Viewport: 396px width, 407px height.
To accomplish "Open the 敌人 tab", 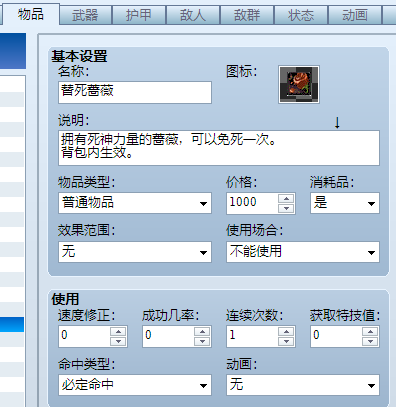I will (x=193, y=15).
